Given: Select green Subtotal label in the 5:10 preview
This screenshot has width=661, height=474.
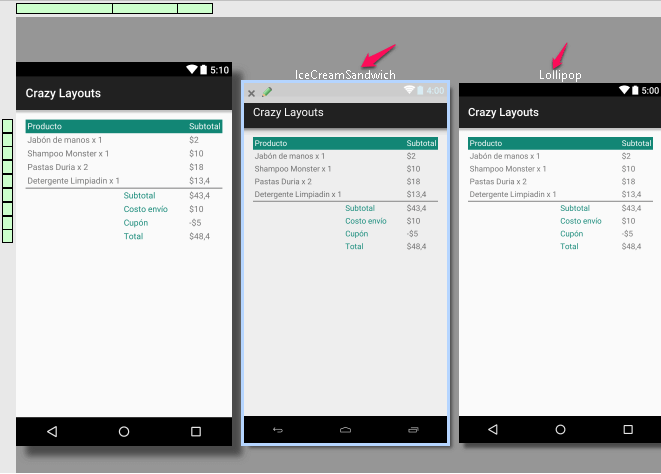Looking at the screenshot, I should click(x=140, y=196).
